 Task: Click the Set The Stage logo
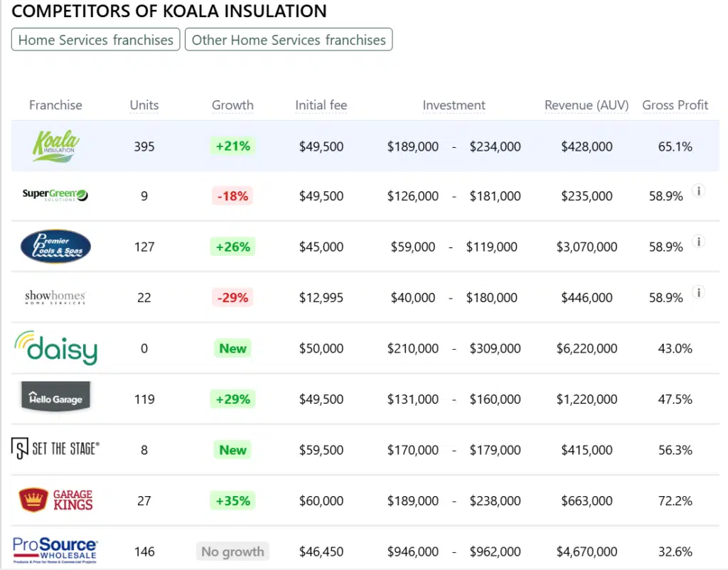pos(55,449)
